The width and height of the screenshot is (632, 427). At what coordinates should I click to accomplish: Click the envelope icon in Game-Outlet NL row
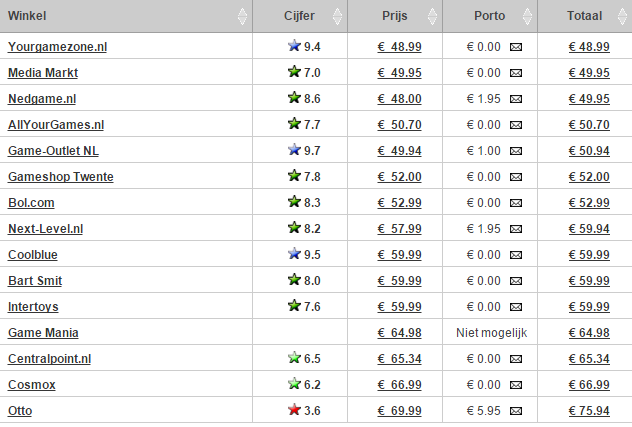click(516, 151)
